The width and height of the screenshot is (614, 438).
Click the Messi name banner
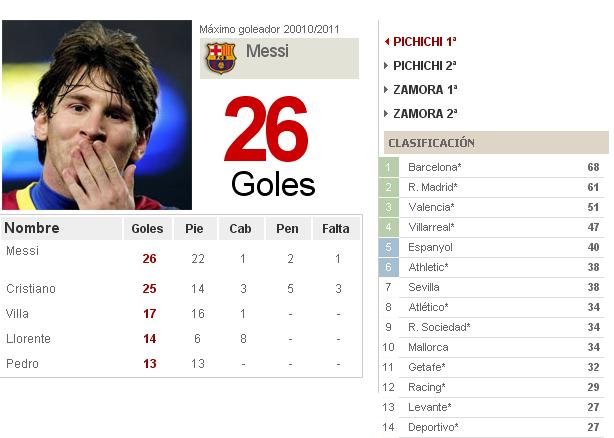coord(279,58)
